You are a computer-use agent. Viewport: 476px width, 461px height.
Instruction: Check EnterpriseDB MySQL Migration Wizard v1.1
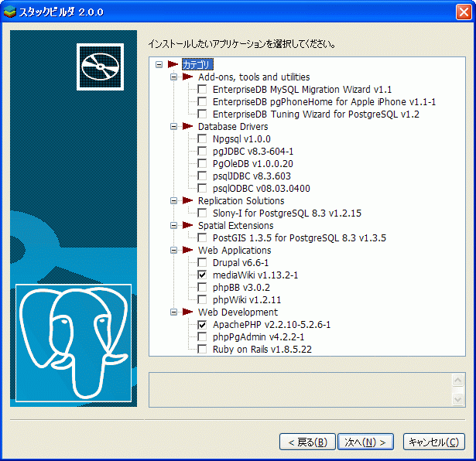(202, 89)
